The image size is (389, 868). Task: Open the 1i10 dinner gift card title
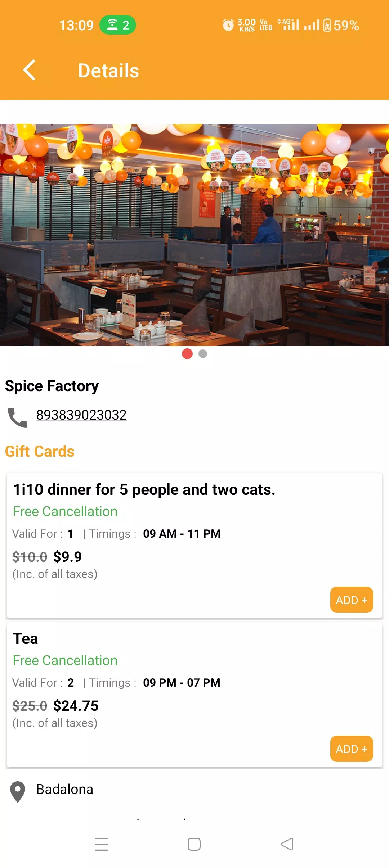tap(144, 490)
